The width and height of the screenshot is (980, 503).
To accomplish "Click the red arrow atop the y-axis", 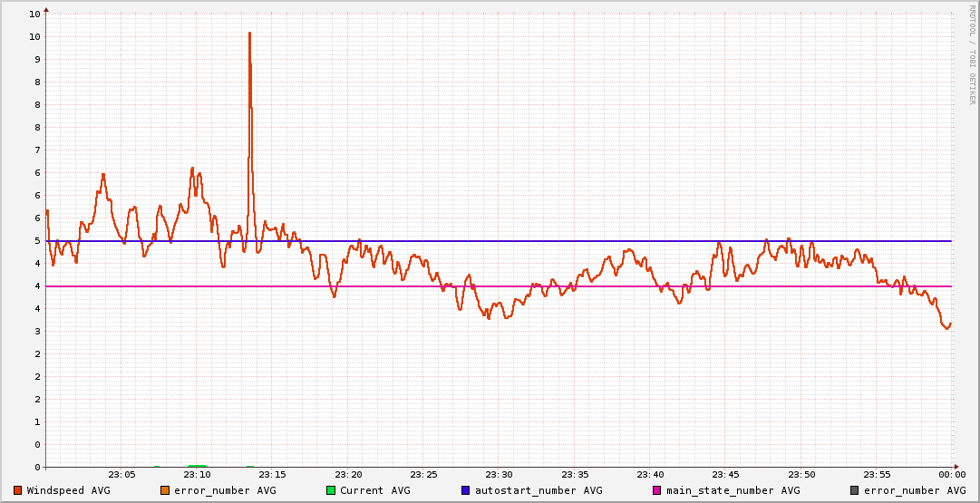I will click(x=46, y=9).
